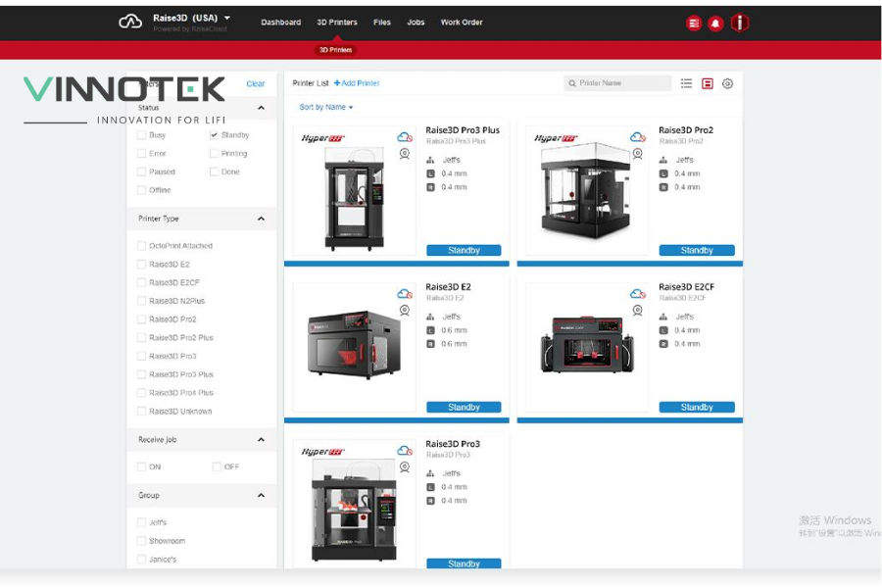Click the Printer Name search field
The height and width of the screenshot is (588, 882).
click(617, 83)
